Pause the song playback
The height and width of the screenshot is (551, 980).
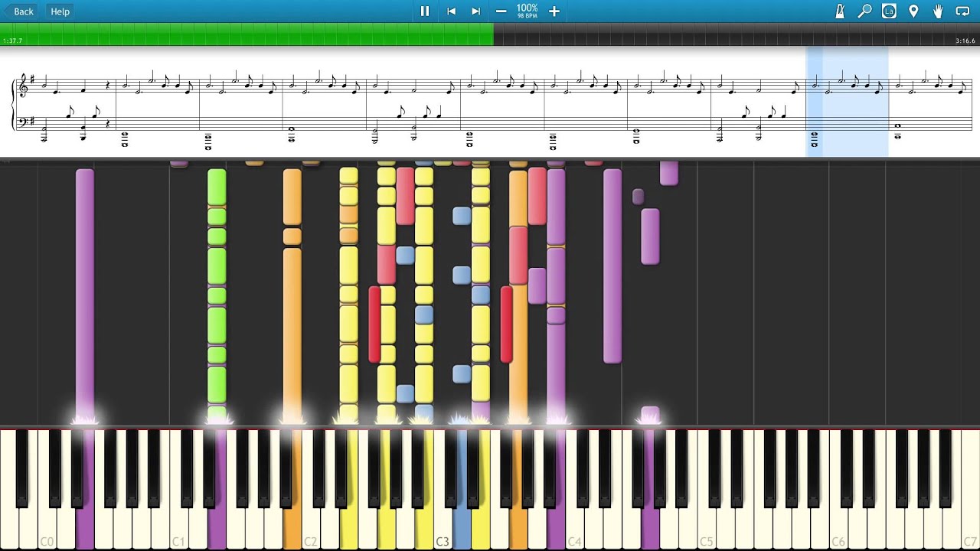425,11
